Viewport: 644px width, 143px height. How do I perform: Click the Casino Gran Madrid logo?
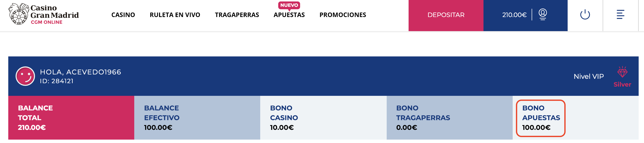[44, 15]
